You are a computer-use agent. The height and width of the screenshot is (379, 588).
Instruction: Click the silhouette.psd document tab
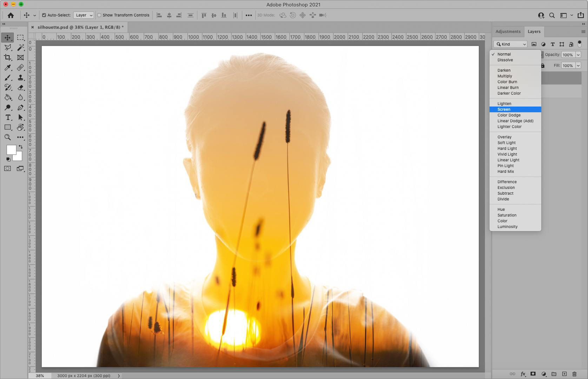(77, 27)
